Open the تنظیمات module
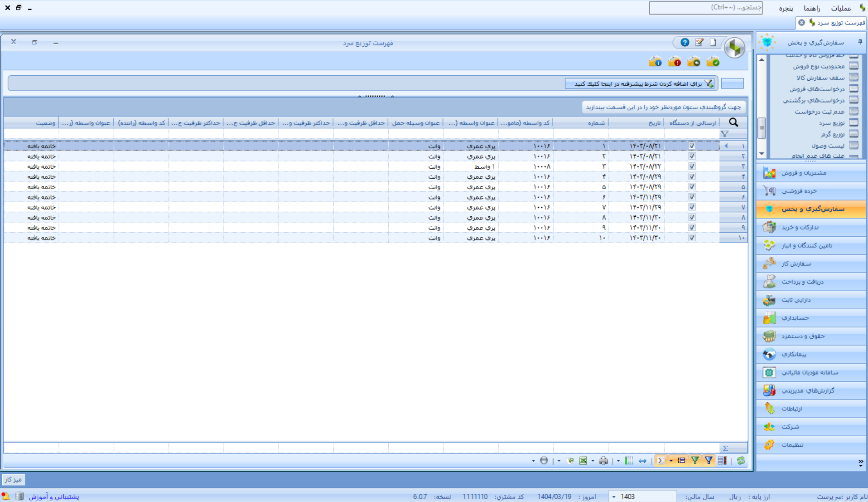Screen dimensions: 868x502 (811, 445)
